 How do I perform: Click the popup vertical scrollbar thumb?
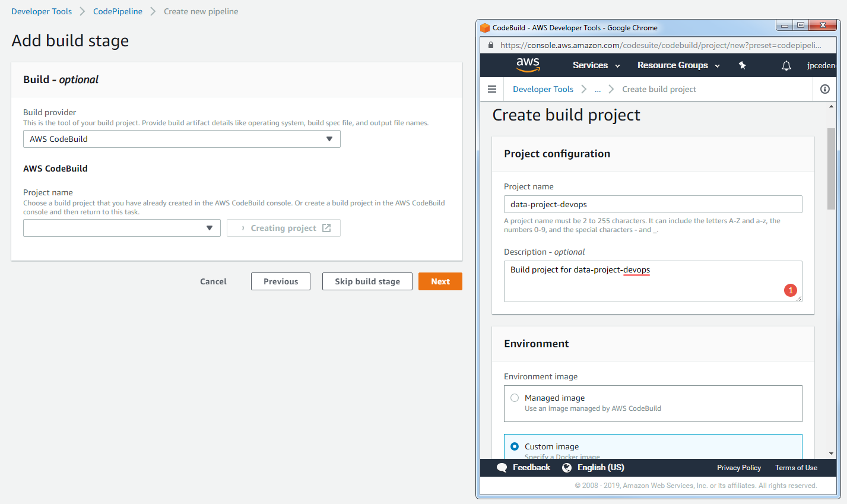[x=831, y=169]
